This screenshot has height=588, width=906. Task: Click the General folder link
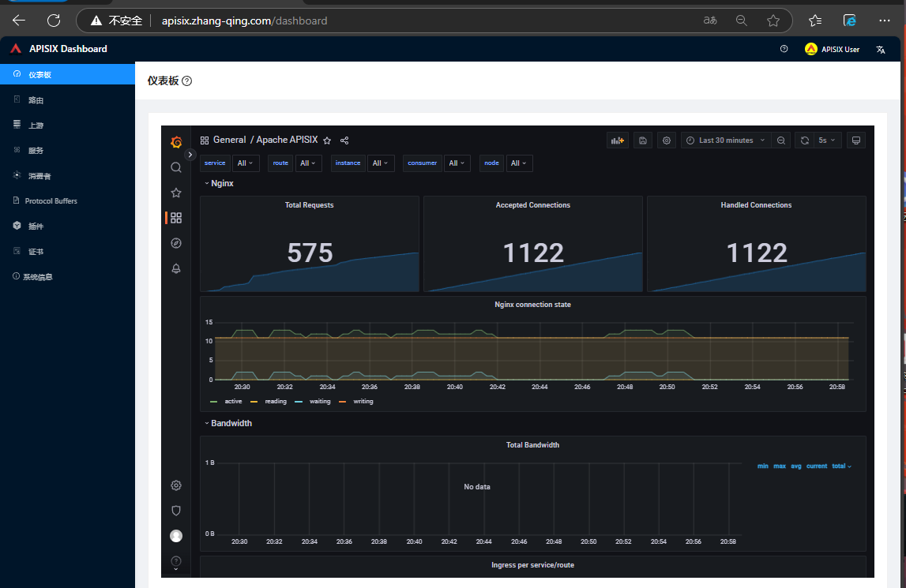coord(229,140)
